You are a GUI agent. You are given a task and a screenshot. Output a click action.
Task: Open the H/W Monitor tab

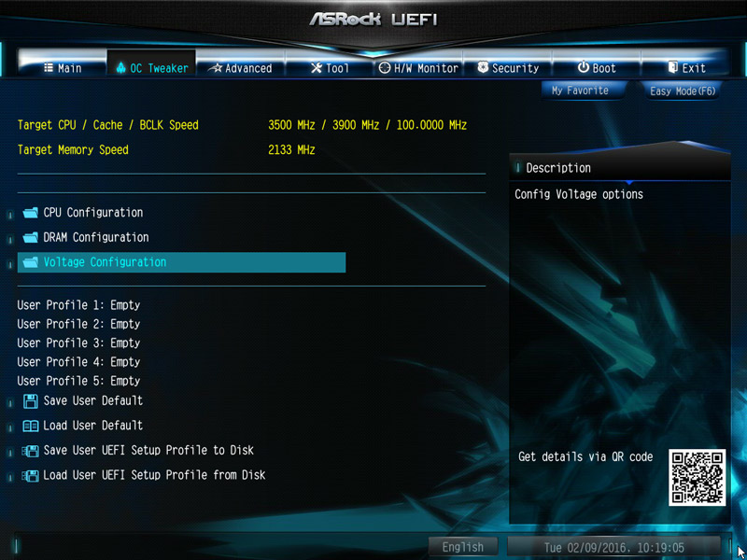click(418, 68)
